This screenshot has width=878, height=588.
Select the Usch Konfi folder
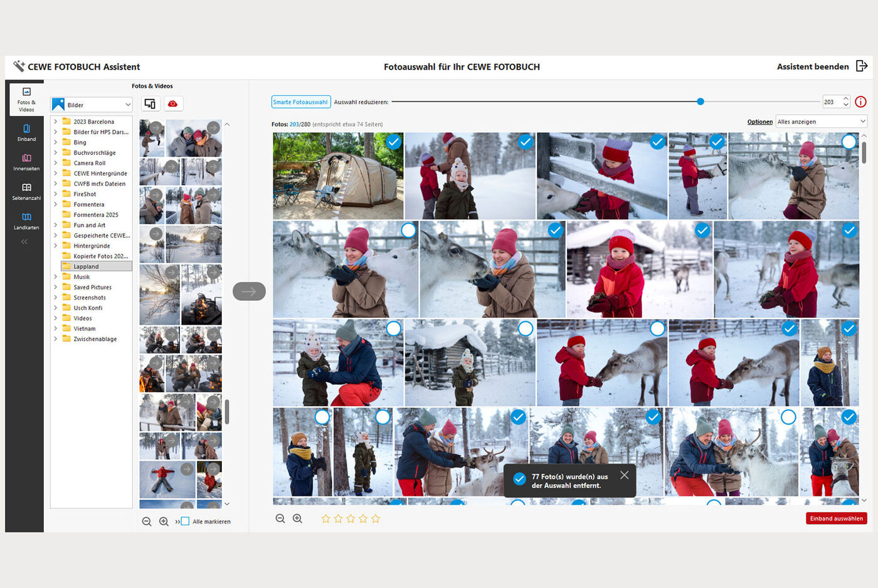coord(88,308)
